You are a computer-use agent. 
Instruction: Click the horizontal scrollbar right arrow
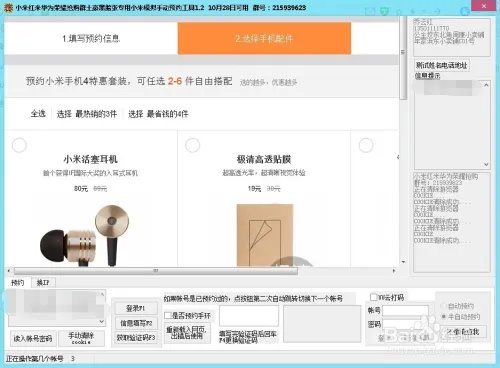[394, 271]
